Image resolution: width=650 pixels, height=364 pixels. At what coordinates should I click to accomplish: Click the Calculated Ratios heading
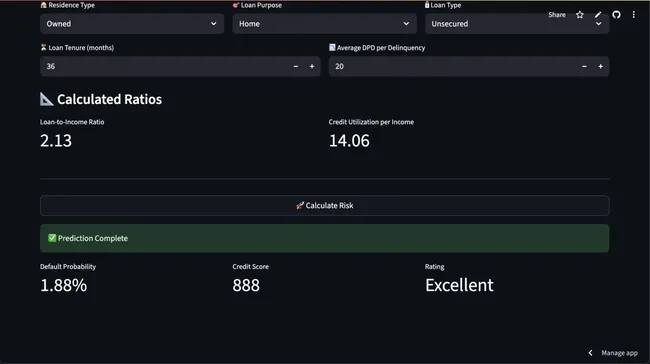109,99
